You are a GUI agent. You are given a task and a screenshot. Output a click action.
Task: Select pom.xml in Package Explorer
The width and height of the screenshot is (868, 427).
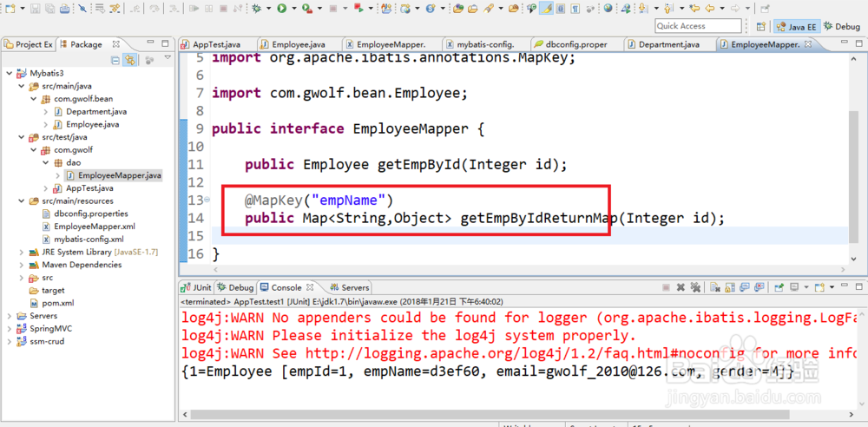click(x=58, y=303)
